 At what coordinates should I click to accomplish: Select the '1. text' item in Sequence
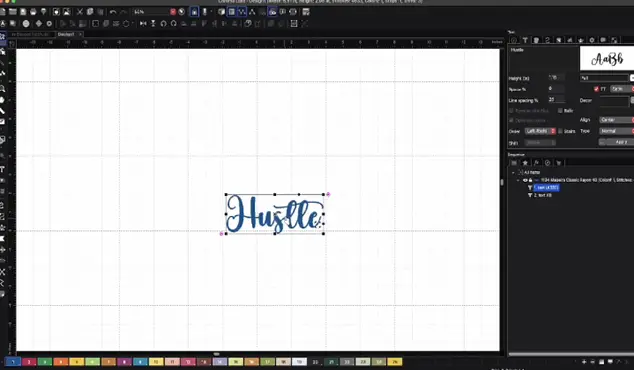(x=546, y=188)
